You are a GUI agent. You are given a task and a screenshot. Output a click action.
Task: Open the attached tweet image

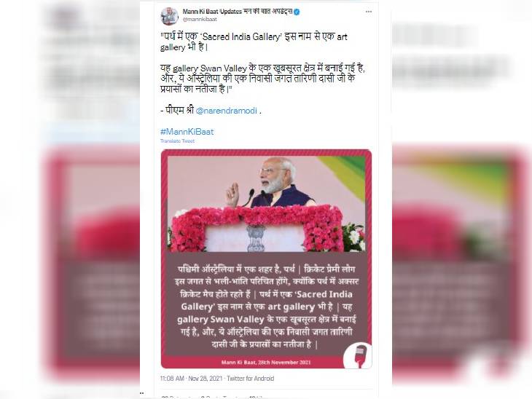pyautogui.click(x=266, y=258)
